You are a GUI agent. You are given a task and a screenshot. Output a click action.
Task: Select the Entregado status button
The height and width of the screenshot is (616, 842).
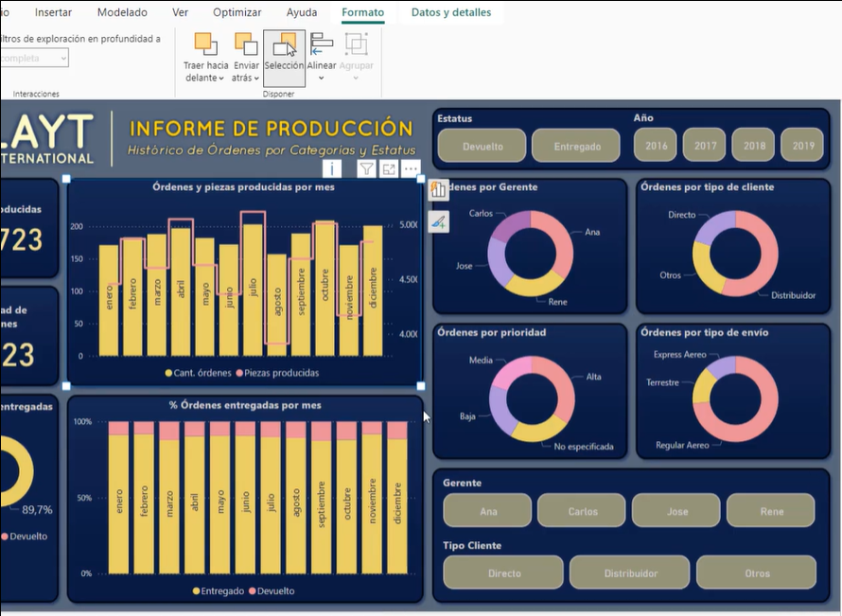(x=575, y=146)
